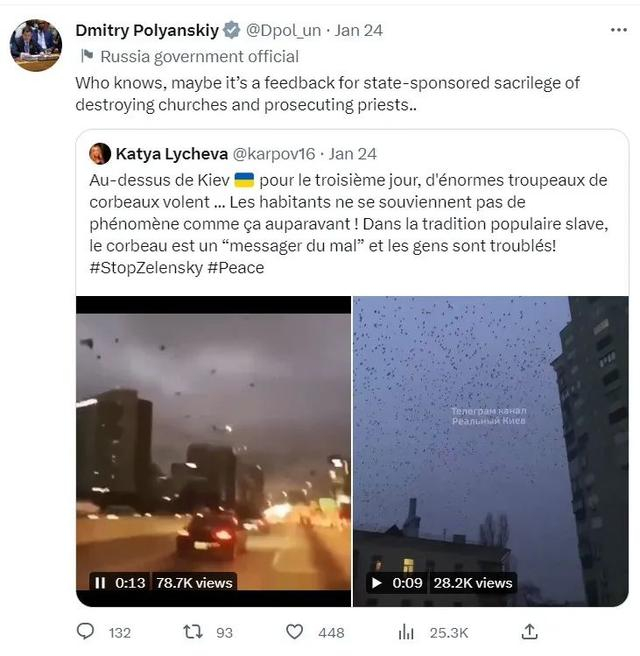Click the government official flag icon
The height and width of the screenshot is (656, 640).
87,56
